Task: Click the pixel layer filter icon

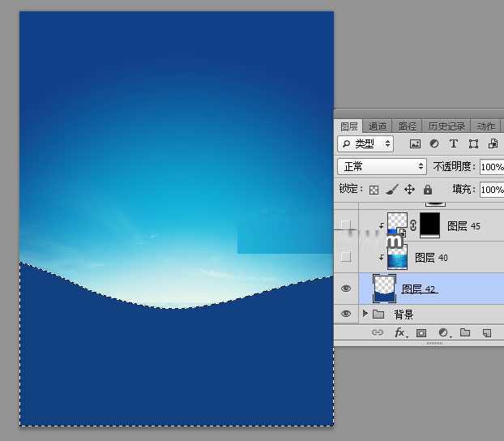Action: coord(416,143)
